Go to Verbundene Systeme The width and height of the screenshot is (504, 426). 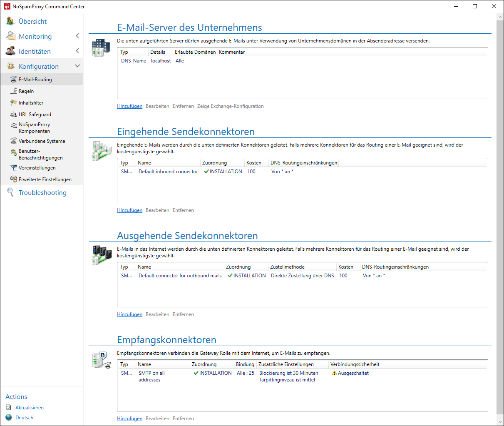pyautogui.click(x=42, y=141)
